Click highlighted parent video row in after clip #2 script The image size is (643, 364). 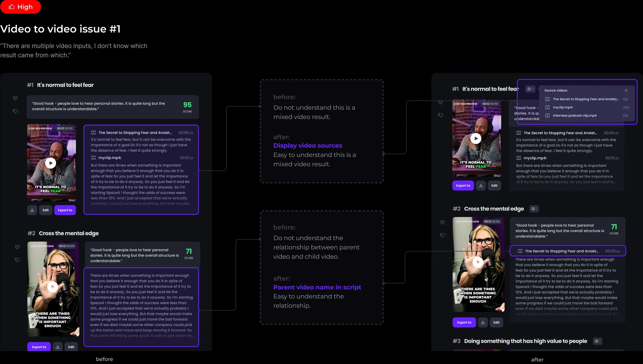coord(568,251)
